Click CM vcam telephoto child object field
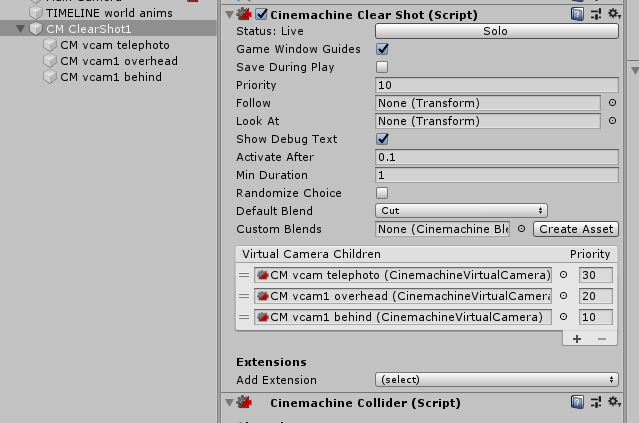 403,275
